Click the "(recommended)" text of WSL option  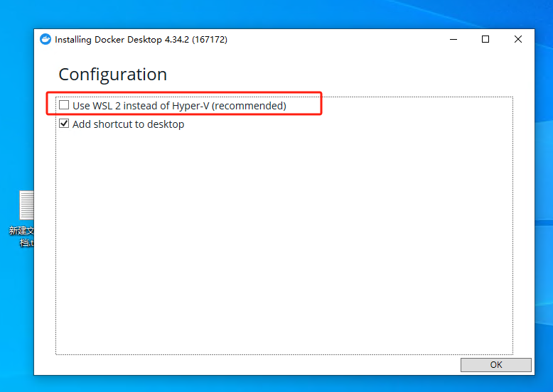tap(249, 106)
